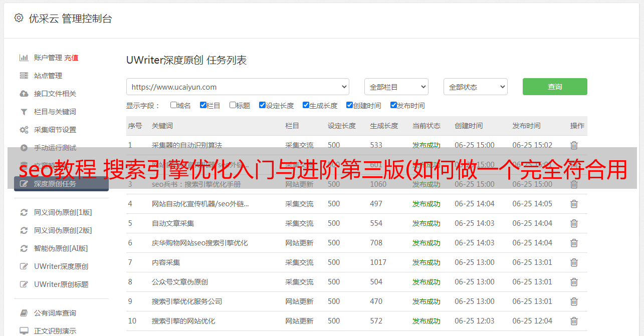Click the cloud upload icon for 接口文件相关
Viewport: 644px width, 336px height.
(x=24, y=94)
